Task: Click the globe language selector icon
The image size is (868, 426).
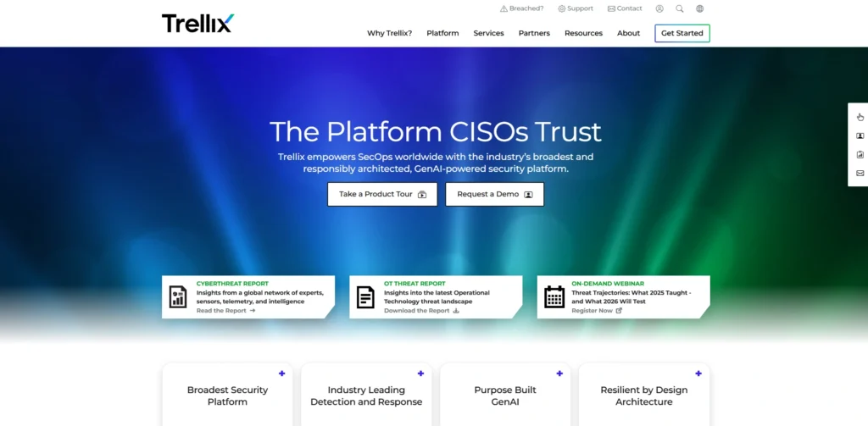Action: click(x=700, y=8)
